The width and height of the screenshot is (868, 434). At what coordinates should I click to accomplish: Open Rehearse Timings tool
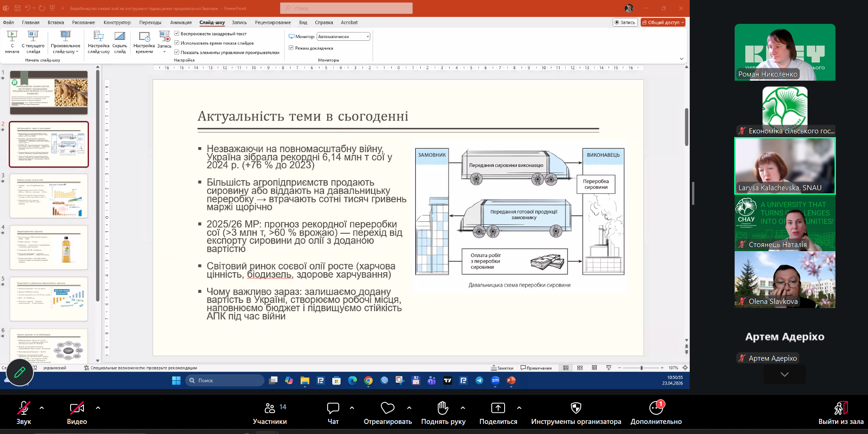tap(144, 37)
